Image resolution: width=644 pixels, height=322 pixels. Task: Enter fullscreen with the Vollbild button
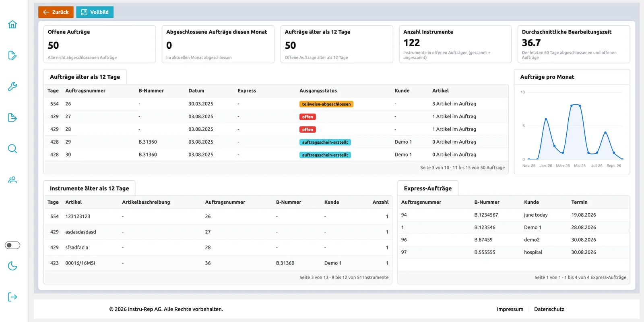95,12
